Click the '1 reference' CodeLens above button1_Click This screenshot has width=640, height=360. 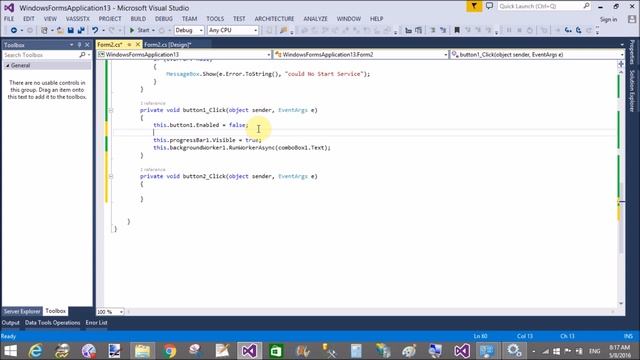click(153, 103)
